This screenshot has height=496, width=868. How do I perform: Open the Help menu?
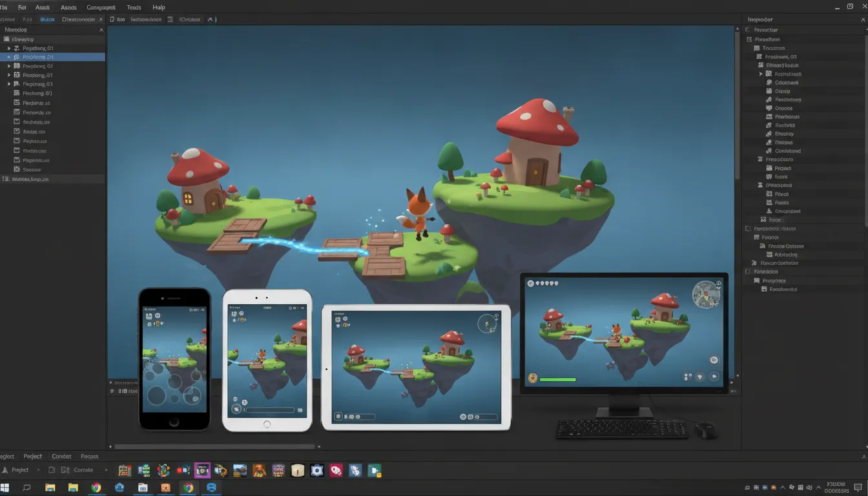pos(158,7)
